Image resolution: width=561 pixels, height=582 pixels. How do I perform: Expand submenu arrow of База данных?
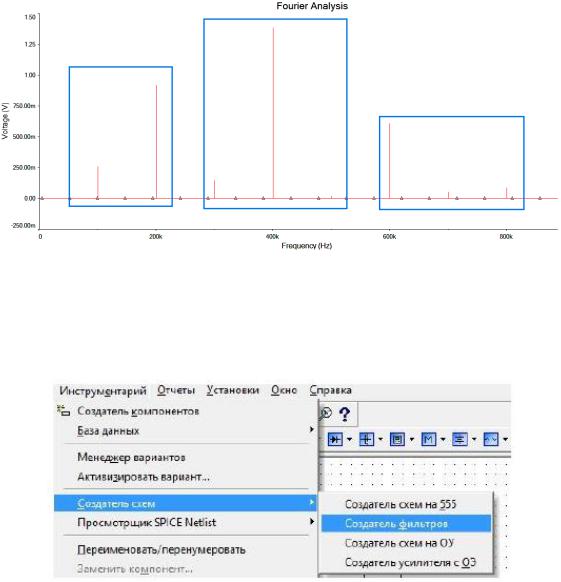click(312, 429)
